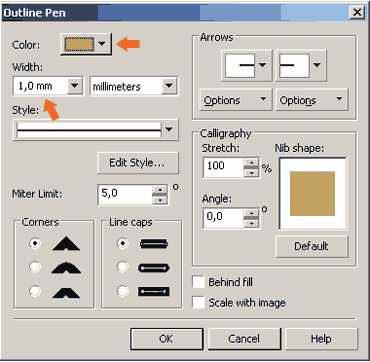Click the Default nib button
This screenshot has height=362, width=370.
311,246
